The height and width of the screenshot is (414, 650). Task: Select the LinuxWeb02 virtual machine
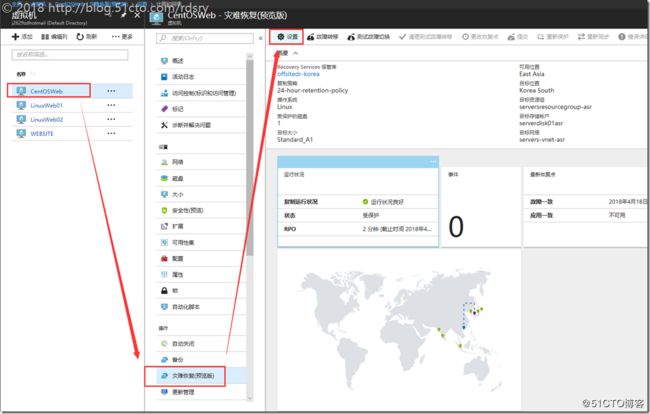click(46, 120)
